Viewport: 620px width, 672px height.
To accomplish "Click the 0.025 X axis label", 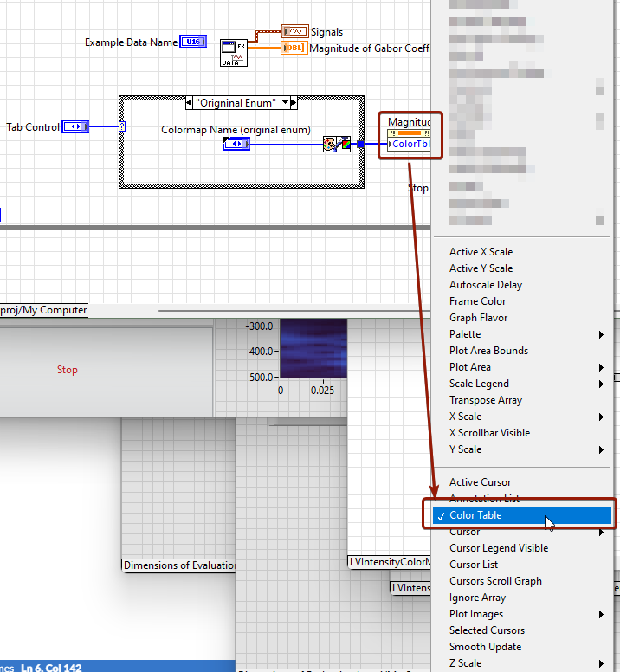I will [322, 391].
